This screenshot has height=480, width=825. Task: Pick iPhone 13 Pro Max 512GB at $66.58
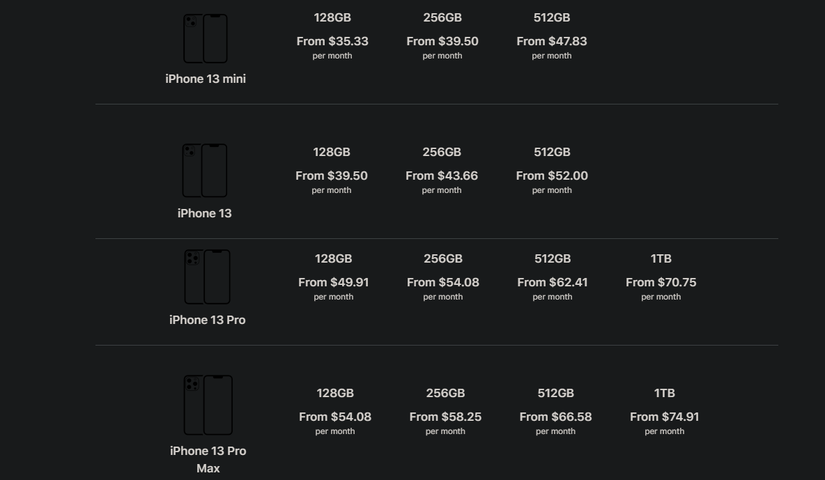coord(555,411)
